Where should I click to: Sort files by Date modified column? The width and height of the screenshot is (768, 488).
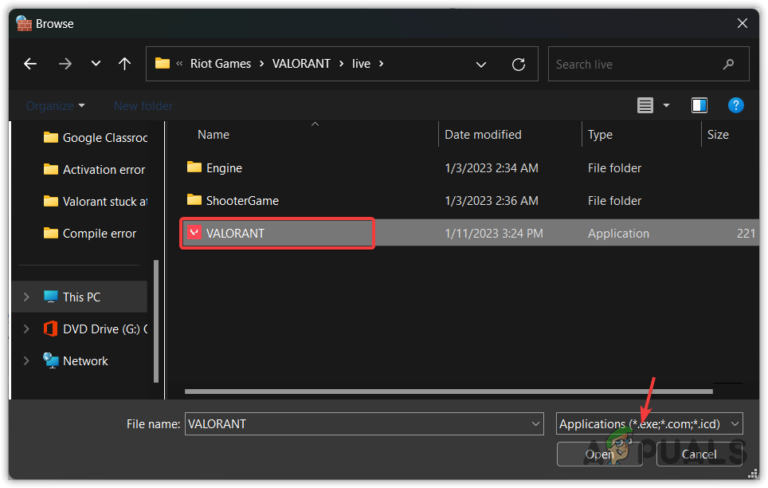483,135
